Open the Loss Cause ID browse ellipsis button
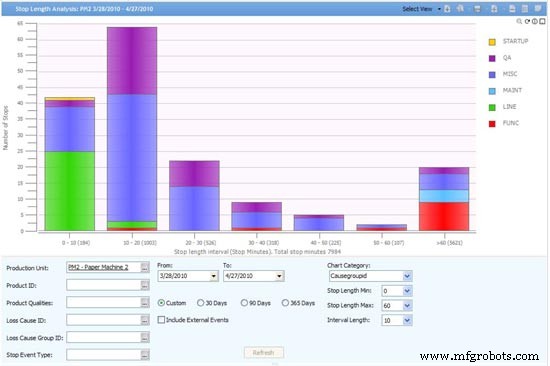Image resolution: width=550 pixels, height=366 pixels. click(x=145, y=320)
